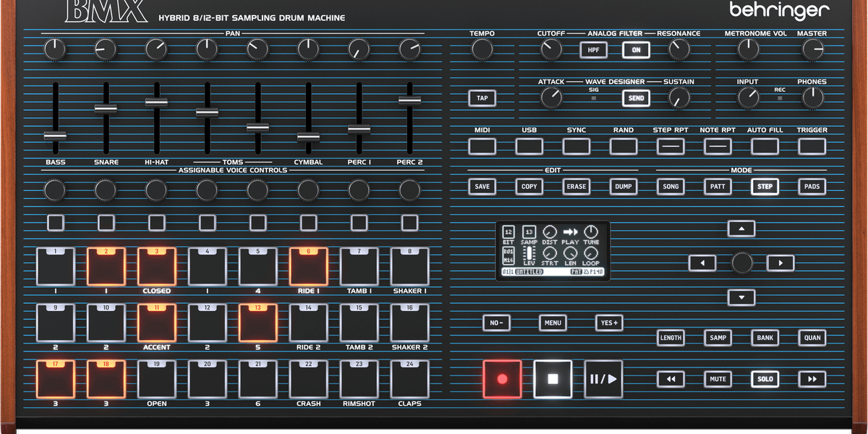Click the Play/Pause transport button
Viewport: 868px width, 434px height.
tap(603, 378)
